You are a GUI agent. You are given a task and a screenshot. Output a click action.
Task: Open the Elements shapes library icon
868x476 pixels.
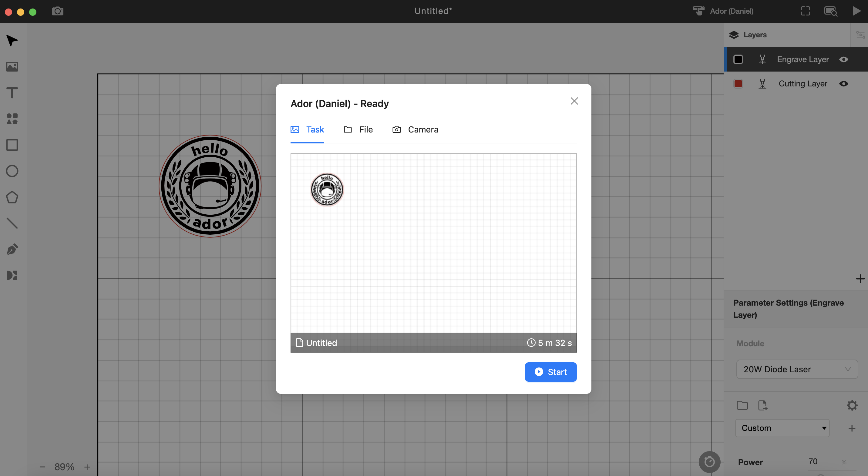pos(12,119)
